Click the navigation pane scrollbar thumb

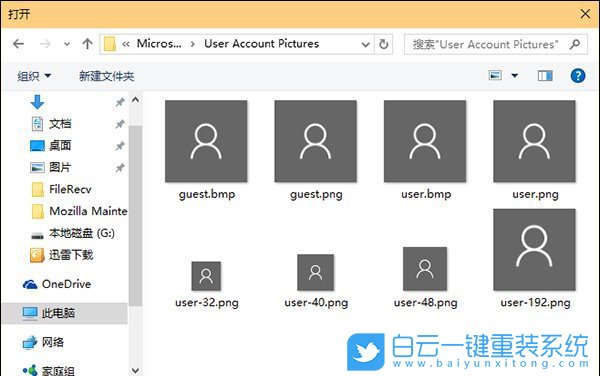[135, 215]
